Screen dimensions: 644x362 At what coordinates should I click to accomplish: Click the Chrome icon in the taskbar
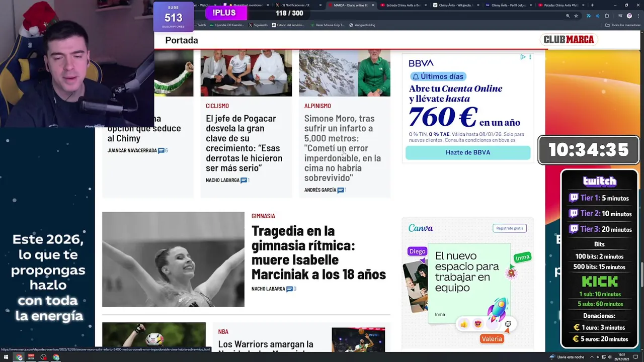19,357
